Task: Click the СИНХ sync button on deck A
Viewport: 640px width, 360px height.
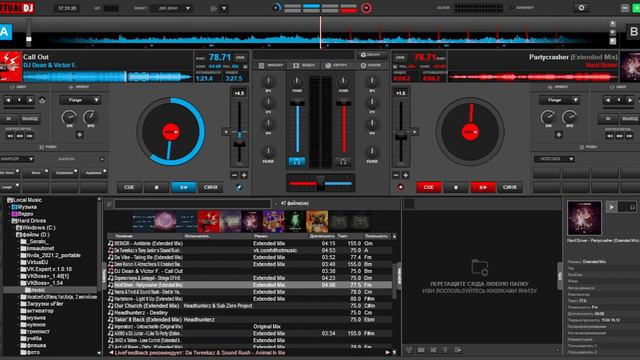Action: pyautogui.click(x=211, y=187)
